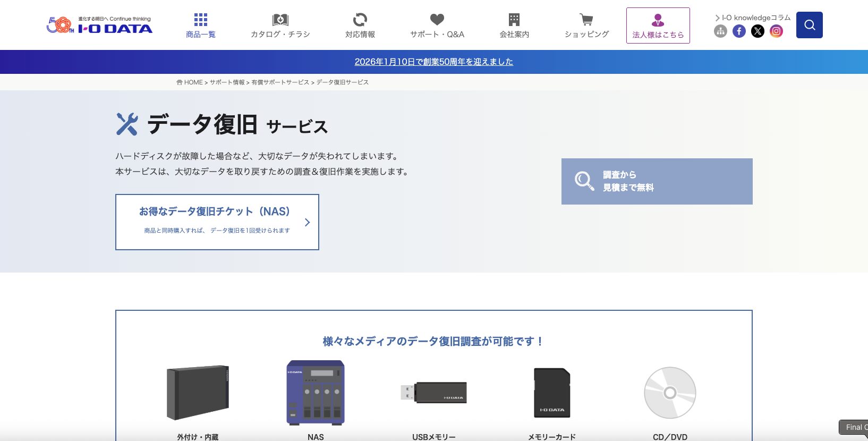
Task: Click subtitle 商品と同時購入すれば、データ復旧を1回受けられます
Action: pyautogui.click(x=217, y=231)
